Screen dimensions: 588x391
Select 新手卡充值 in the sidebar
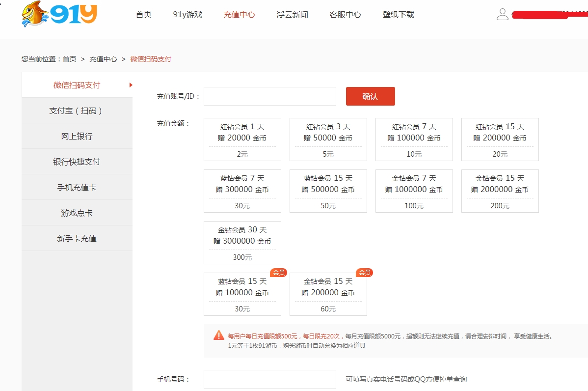click(77, 238)
